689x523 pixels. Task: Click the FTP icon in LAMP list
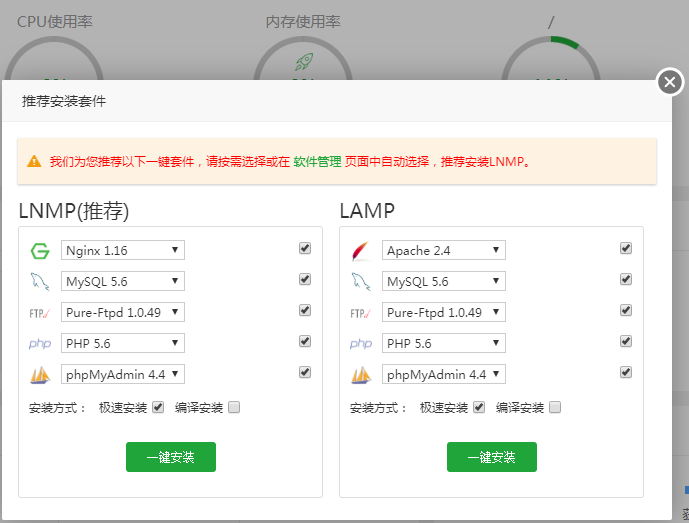361,313
